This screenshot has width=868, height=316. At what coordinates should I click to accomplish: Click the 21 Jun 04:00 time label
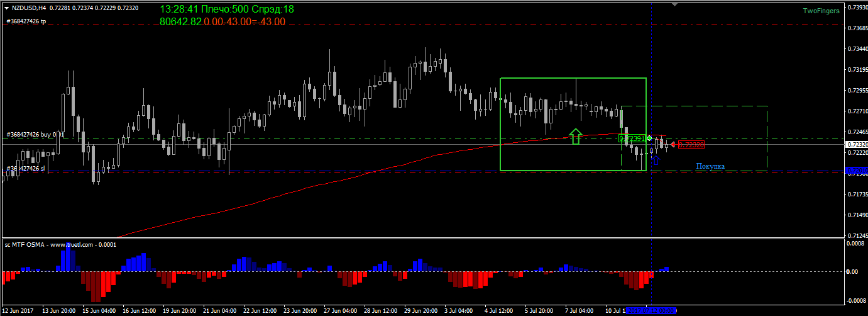pyautogui.click(x=220, y=311)
